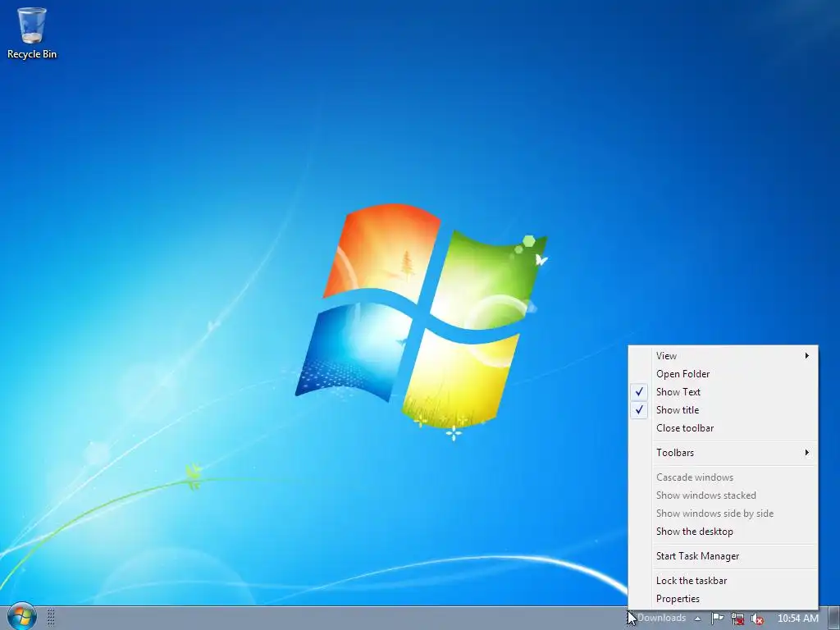Click the 10:54 AM clock
Viewport: 840px width, 630px height.
[x=797, y=619]
